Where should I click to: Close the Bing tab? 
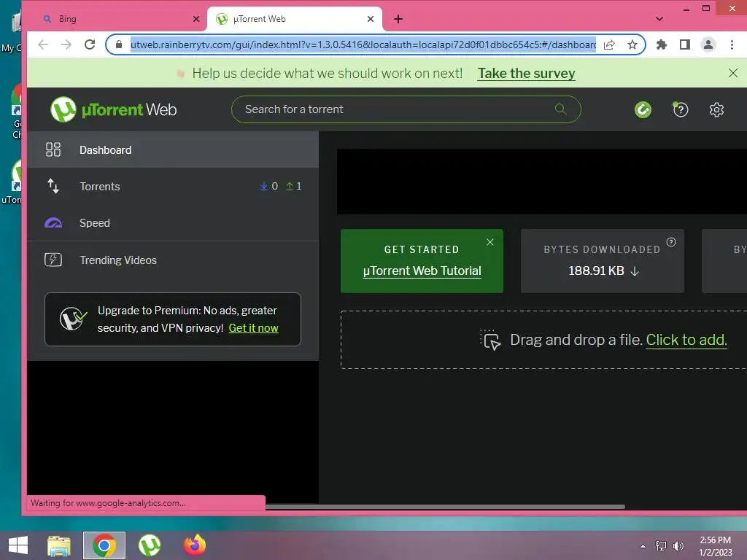pos(196,19)
